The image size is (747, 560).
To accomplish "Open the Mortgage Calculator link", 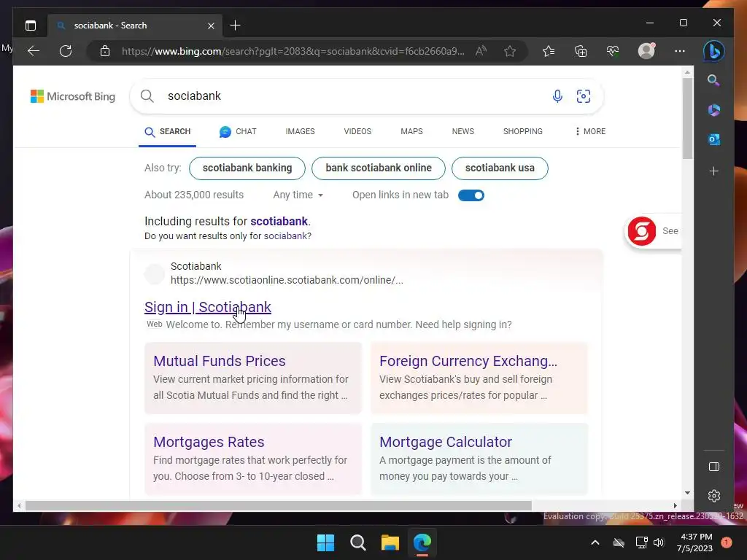I will pos(446,442).
